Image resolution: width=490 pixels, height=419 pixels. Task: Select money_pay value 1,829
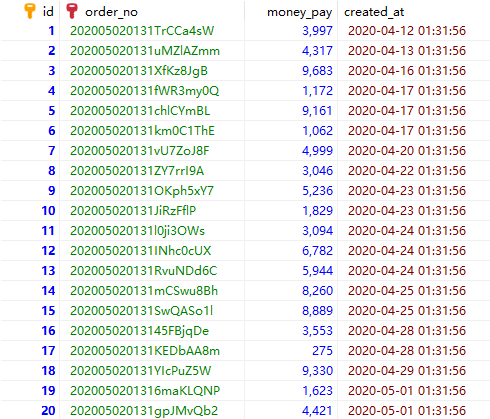pyautogui.click(x=317, y=211)
